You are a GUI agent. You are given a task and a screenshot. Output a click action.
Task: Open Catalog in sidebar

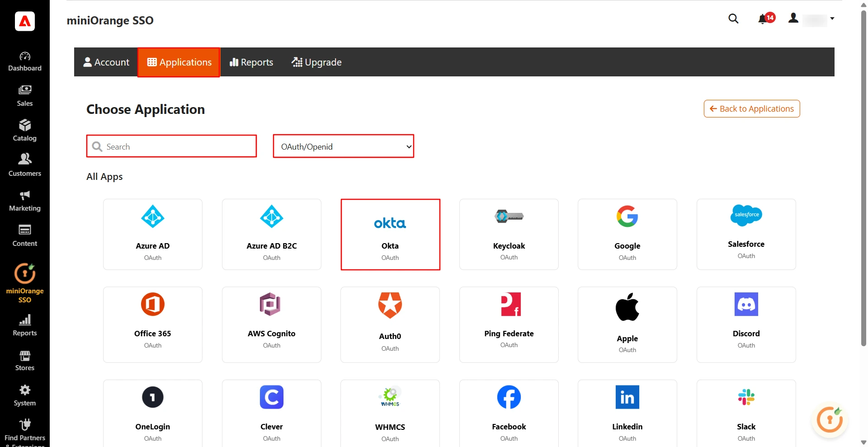coord(25,131)
